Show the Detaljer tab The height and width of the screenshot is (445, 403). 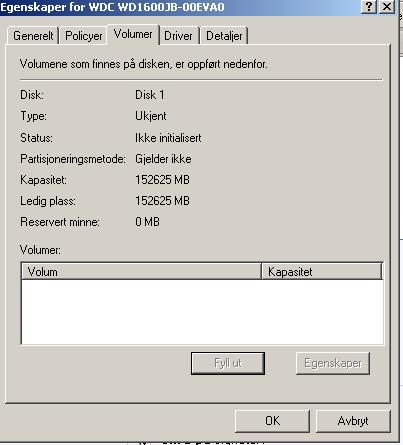[224, 35]
